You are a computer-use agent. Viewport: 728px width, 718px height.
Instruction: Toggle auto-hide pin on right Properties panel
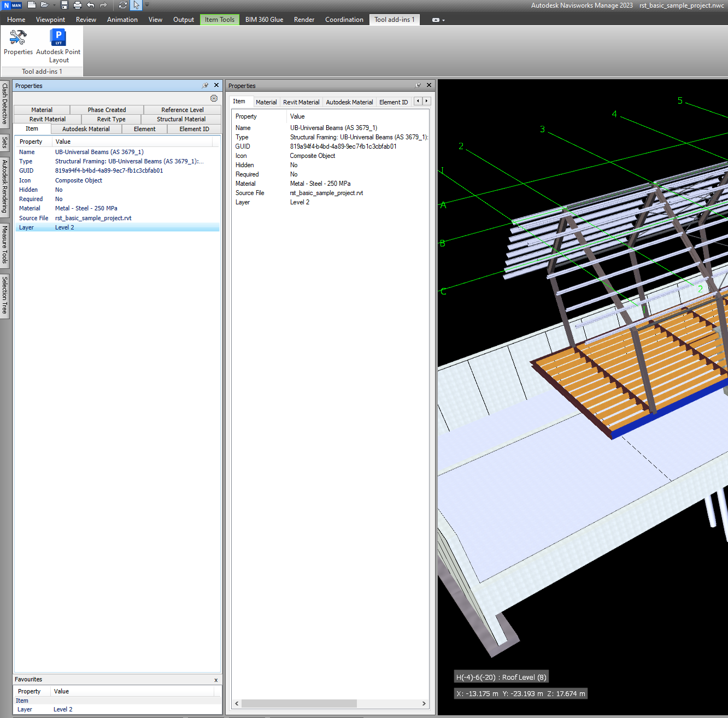click(x=418, y=85)
